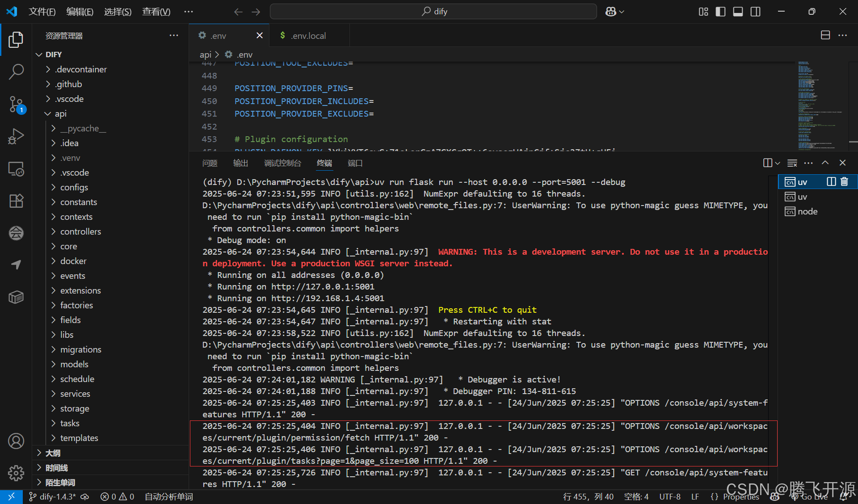Click UTF-8 encoding in status bar
The image size is (858, 504).
pyautogui.click(x=669, y=496)
